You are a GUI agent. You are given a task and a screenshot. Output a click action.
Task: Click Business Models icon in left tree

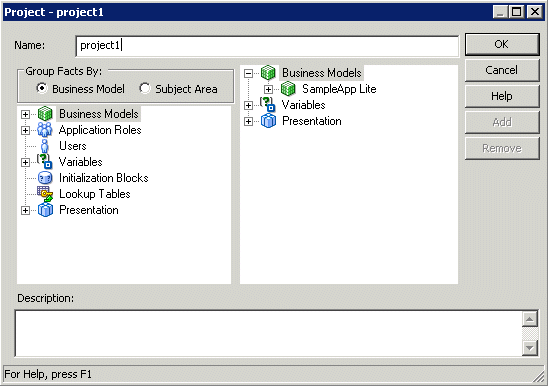click(45, 114)
